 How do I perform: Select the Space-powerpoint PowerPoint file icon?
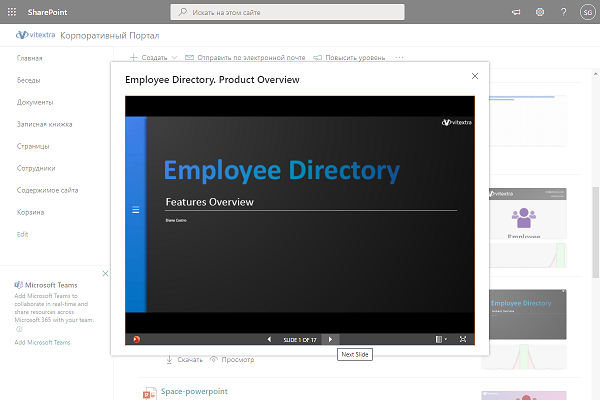149,393
